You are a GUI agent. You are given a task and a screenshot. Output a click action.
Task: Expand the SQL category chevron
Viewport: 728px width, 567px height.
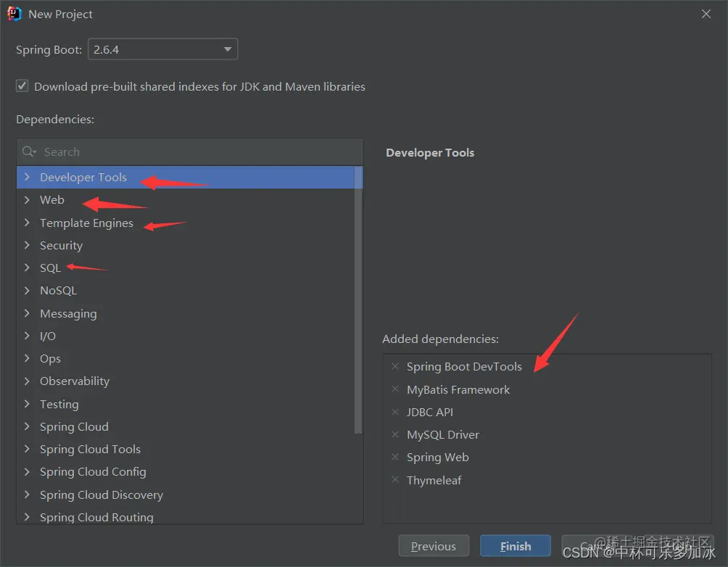point(27,268)
